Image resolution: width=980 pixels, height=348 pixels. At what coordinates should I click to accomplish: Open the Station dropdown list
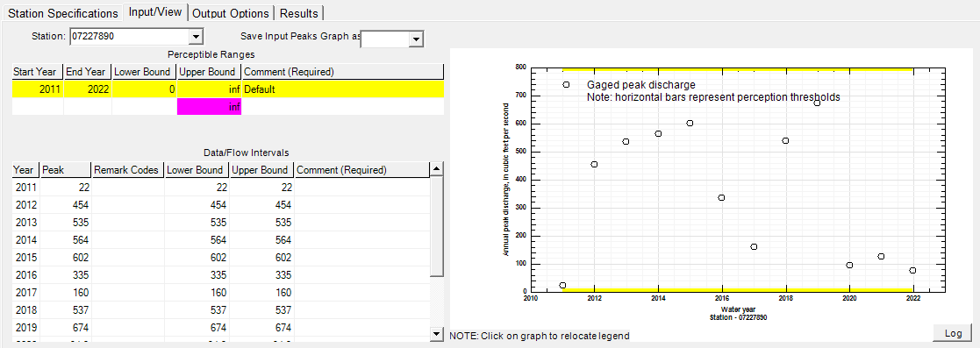tap(196, 37)
